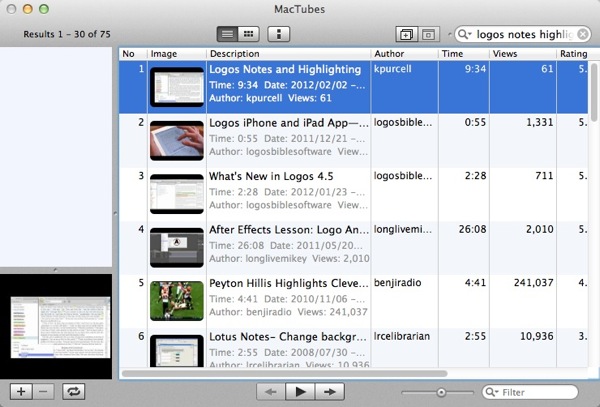600x407 pixels.
Task: Click the add-to-playlist window icon
Action: [406, 34]
